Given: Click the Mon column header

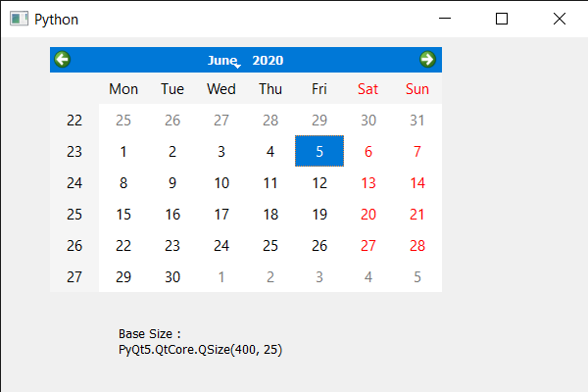Looking at the screenshot, I should [123, 89].
